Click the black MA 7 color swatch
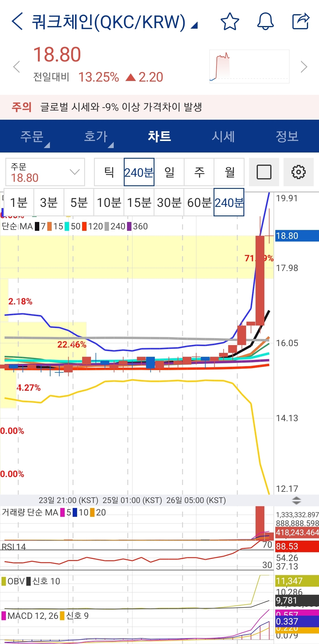The height and width of the screenshot is (644, 319). 37,226
